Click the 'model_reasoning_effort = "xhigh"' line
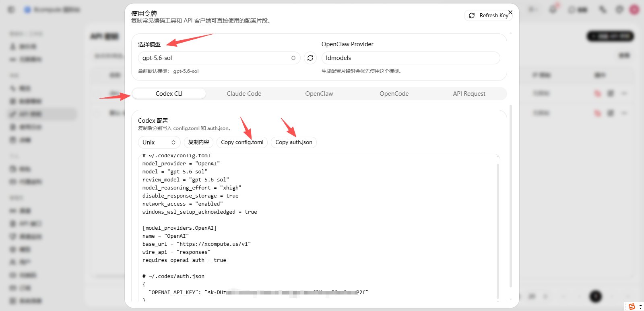 (x=192, y=188)
